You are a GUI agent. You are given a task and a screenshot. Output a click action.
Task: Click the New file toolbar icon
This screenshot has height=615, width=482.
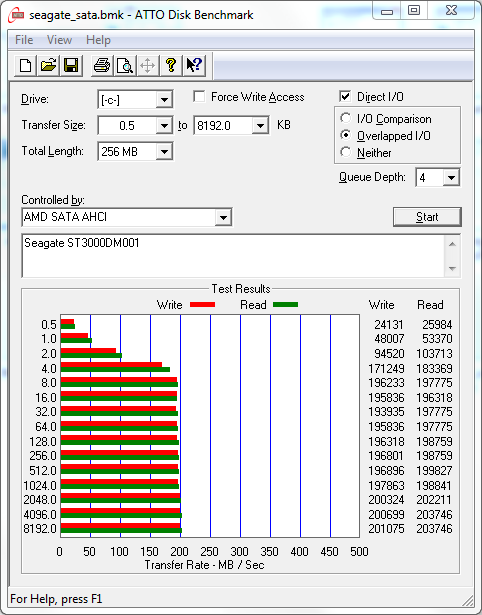(x=25, y=65)
